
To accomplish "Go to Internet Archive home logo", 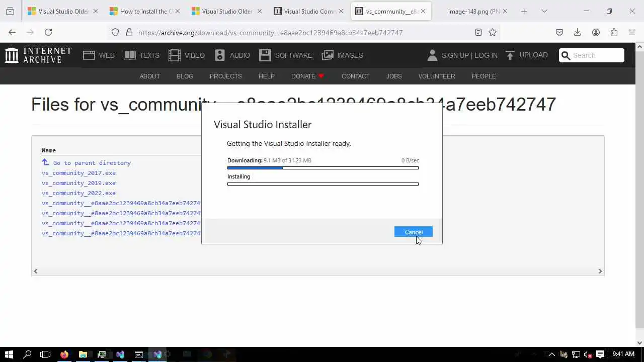I will 38,55.
